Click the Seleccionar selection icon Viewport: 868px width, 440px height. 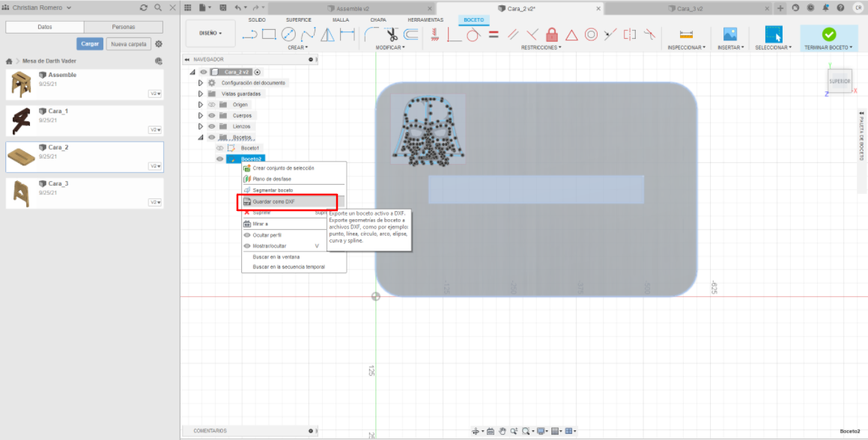(x=774, y=34)
